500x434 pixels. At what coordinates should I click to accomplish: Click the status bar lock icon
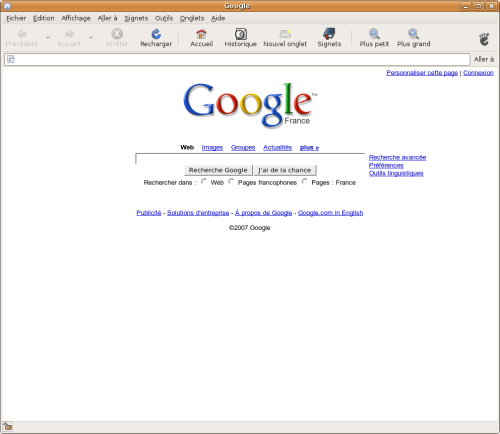point(8,426)
